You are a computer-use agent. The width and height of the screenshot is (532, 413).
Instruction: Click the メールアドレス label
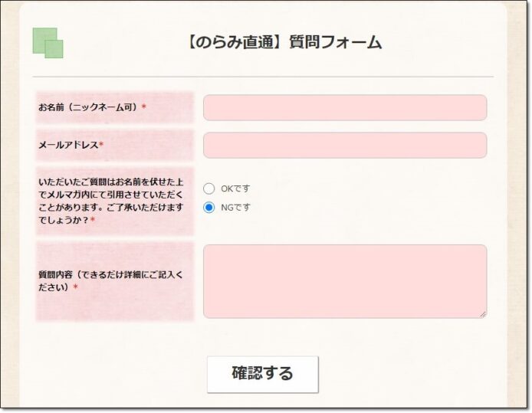click(68, 145)
